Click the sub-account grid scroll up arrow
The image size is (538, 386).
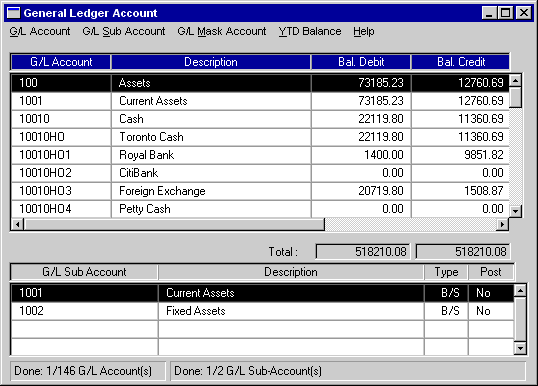[520, 291]
